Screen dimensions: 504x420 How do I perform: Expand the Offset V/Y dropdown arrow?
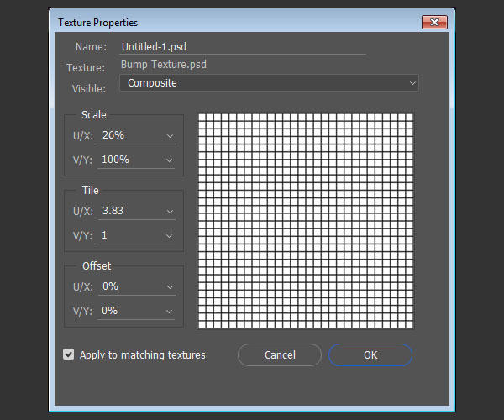pos(169,312)
